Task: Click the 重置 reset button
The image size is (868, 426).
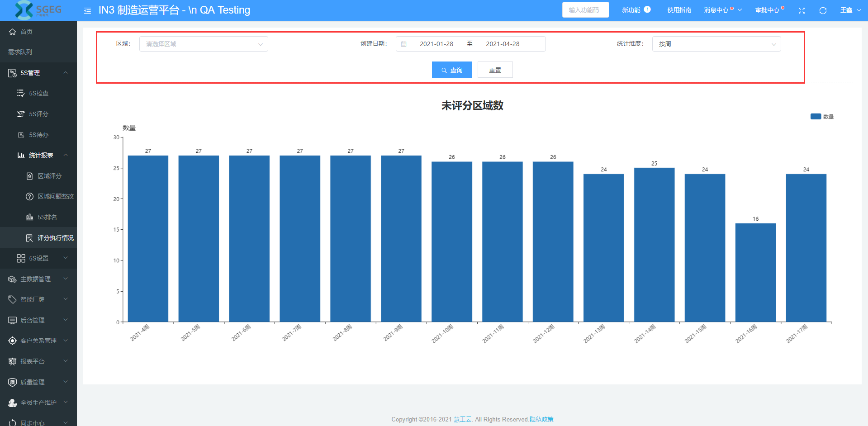Action: pyautogui.click(x=495, y=70)
